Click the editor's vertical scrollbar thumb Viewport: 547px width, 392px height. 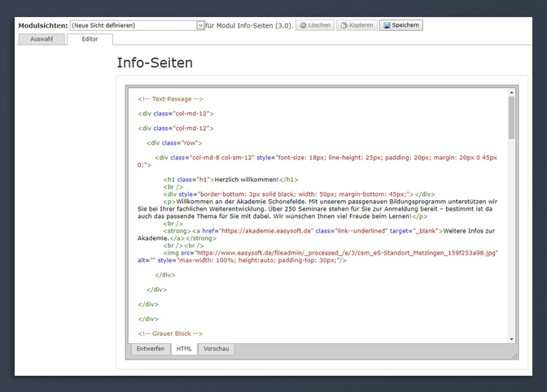[512, 118]
